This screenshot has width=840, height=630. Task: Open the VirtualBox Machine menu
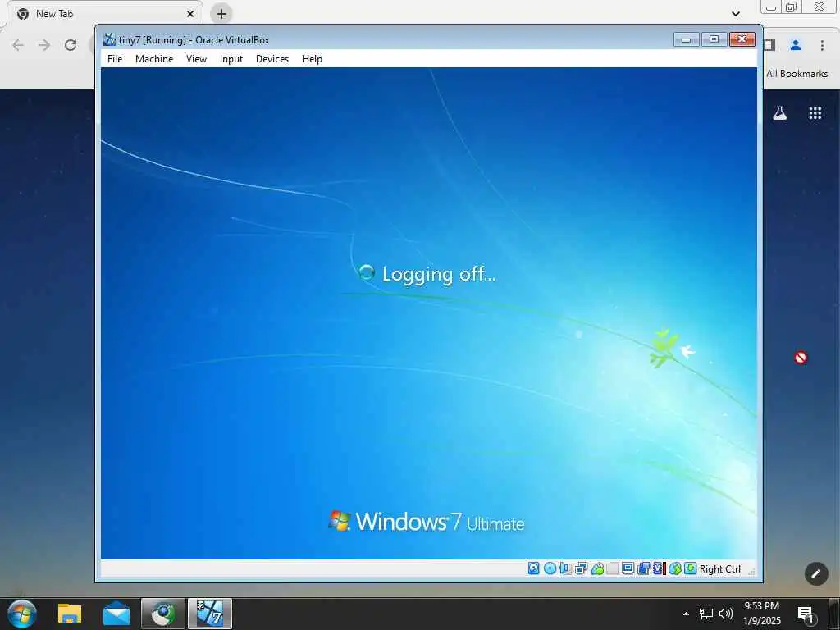tap(154, 59)
